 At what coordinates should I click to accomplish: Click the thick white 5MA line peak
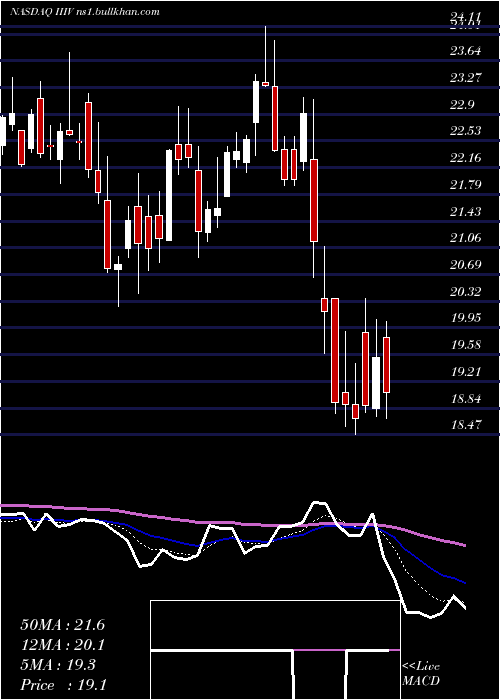(x=319, y=503)
